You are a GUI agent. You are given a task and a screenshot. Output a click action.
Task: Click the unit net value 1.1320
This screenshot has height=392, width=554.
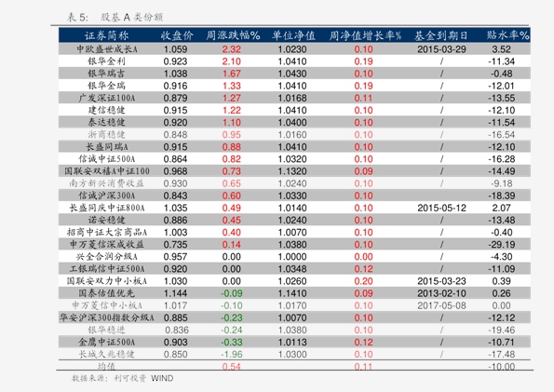tap(292, 171)
